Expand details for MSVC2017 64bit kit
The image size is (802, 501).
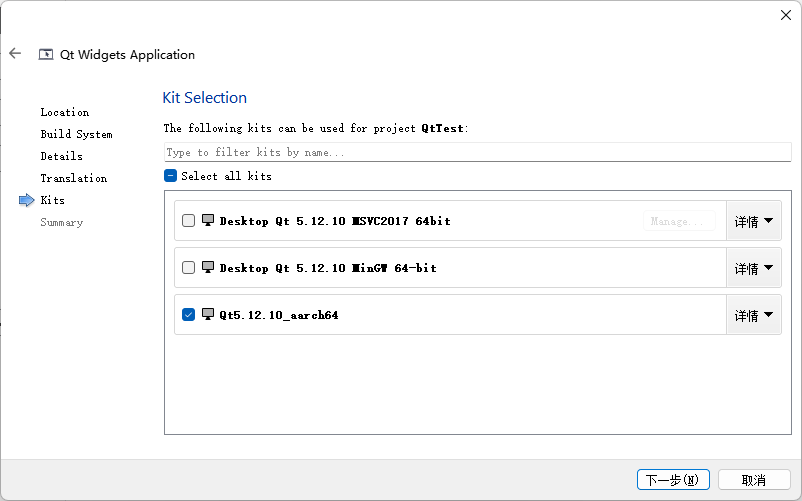click(x=753, y=221)
